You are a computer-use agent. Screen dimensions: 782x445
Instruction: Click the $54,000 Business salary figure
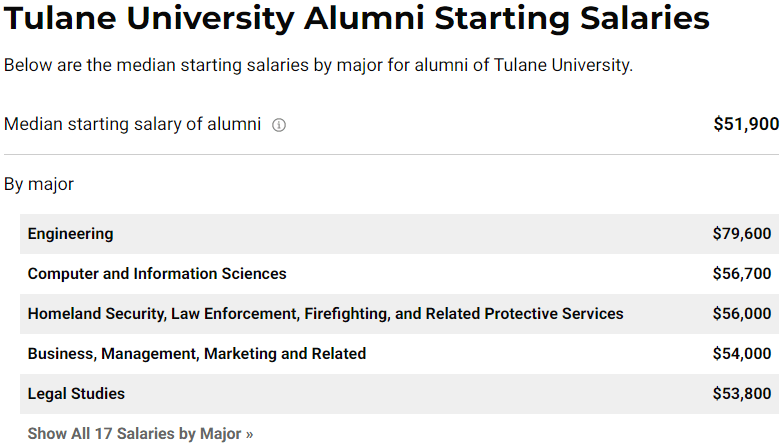(742, 353)
